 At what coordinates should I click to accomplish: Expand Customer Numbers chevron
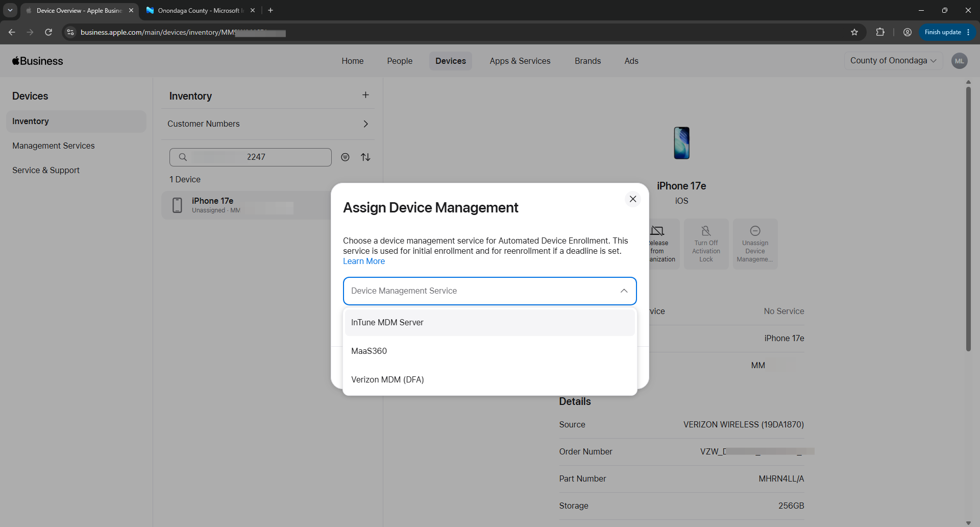coord(365,124)
